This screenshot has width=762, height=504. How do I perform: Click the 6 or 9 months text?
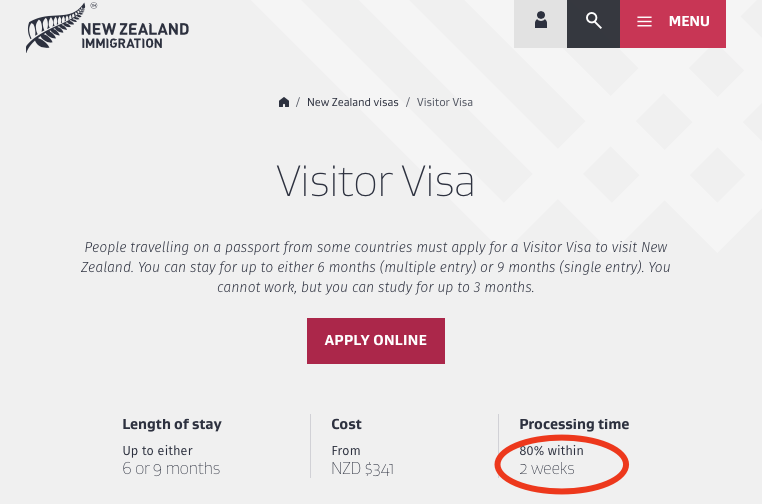[171, 468]
